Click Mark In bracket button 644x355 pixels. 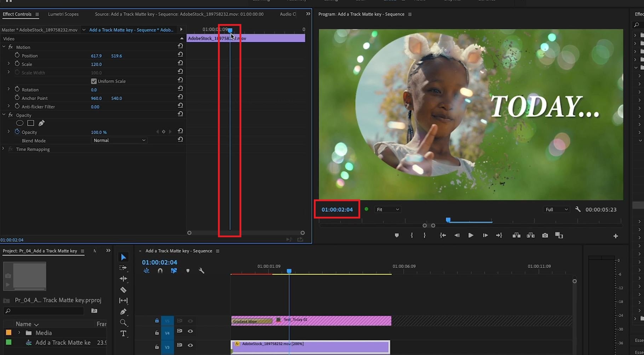point(412,235)
